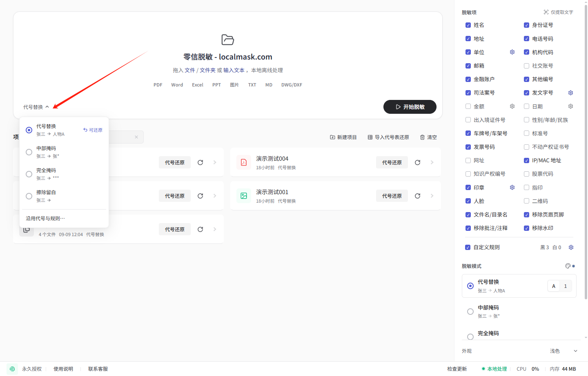Choose 擦除留白 in popup menu
The height and width of the screenshot is (376, 588).
(64, 196)
